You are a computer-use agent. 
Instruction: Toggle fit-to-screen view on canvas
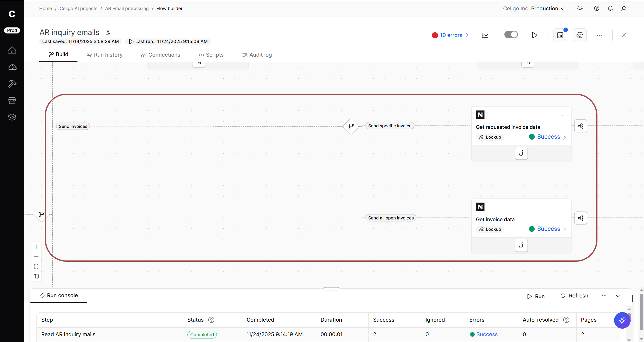click(x=36, y=266)
